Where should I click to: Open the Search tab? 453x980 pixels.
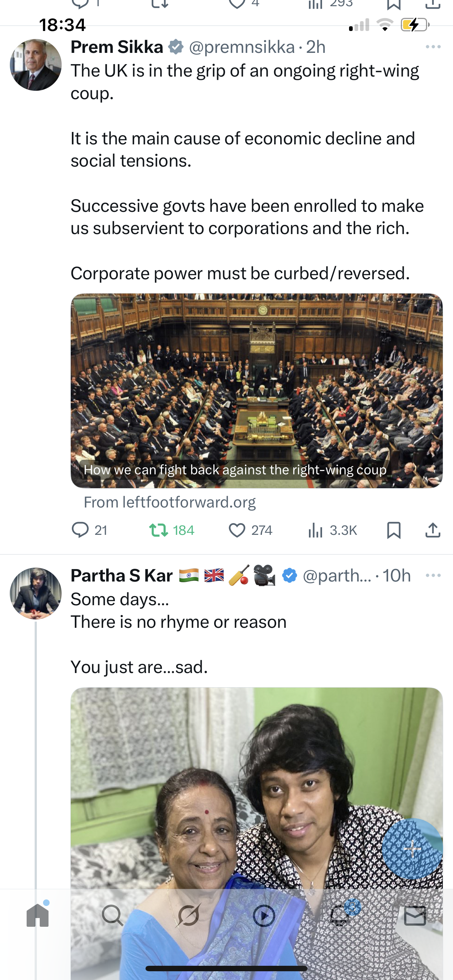(113, 915)
